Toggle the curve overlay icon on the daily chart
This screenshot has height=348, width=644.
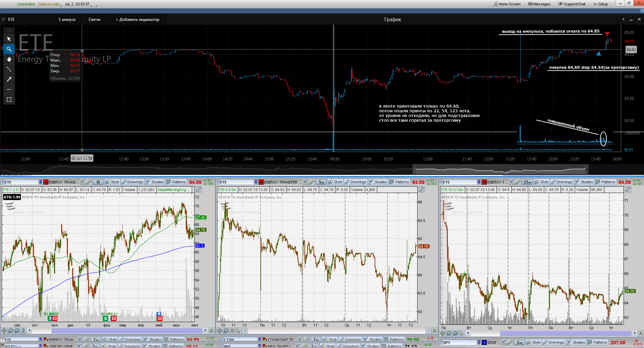(199, 190)
